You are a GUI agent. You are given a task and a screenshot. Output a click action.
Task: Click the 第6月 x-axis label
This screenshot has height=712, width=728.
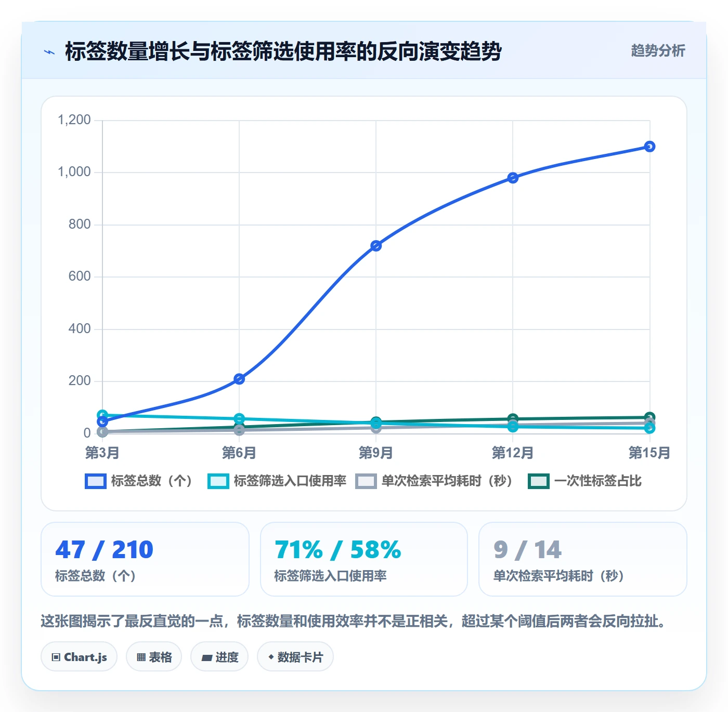(239, 453)
